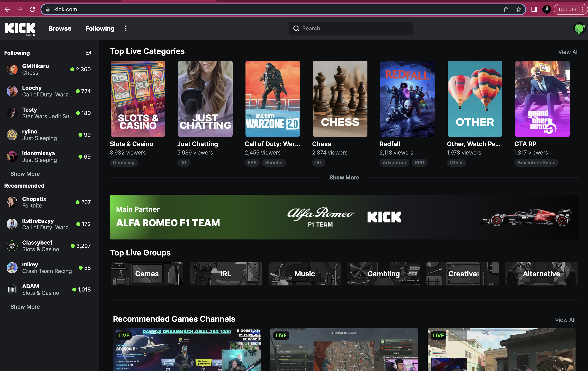588x371 pixels.
Task: Open the Browse page
Action: 60,28
